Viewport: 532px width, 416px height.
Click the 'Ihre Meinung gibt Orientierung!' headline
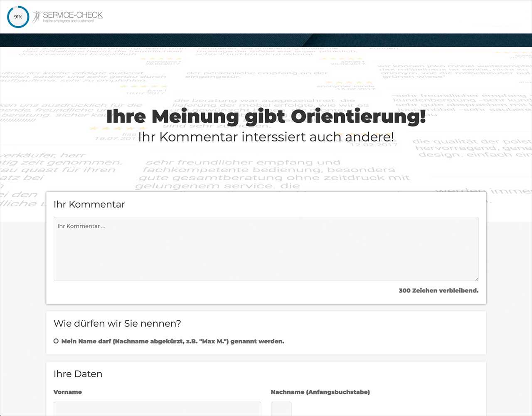tap(266, 116)
